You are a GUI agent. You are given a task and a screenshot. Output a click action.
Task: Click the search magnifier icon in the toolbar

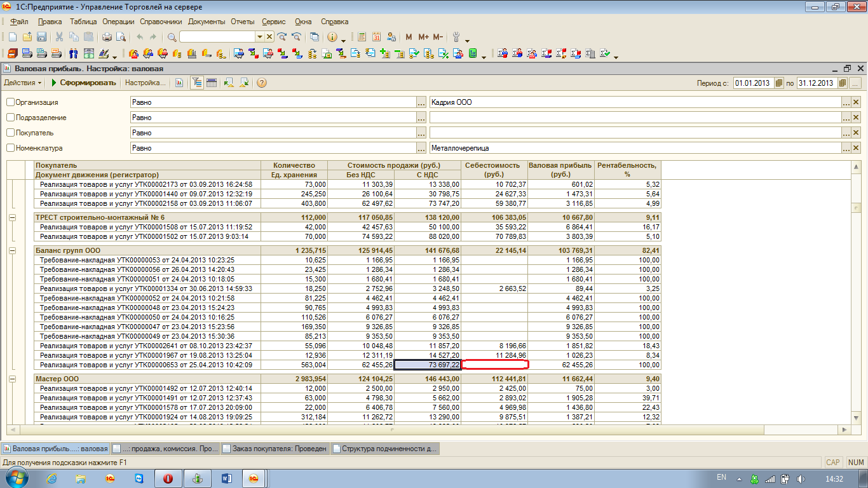(172, 37)
